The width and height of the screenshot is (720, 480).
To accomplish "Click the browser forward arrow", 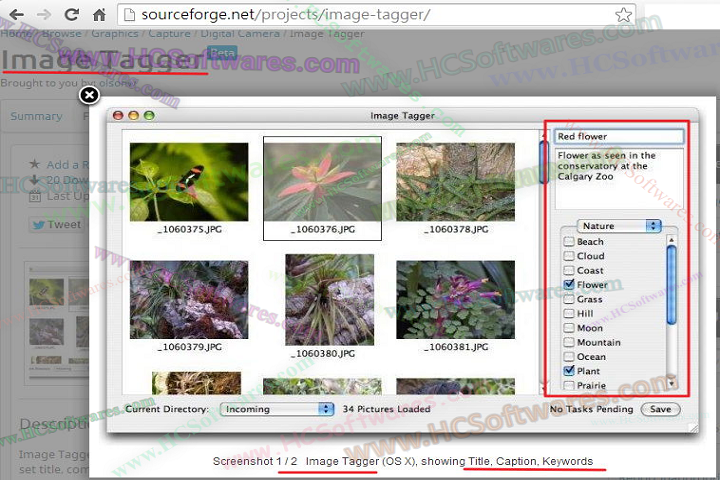I will (x=44, y=15).
